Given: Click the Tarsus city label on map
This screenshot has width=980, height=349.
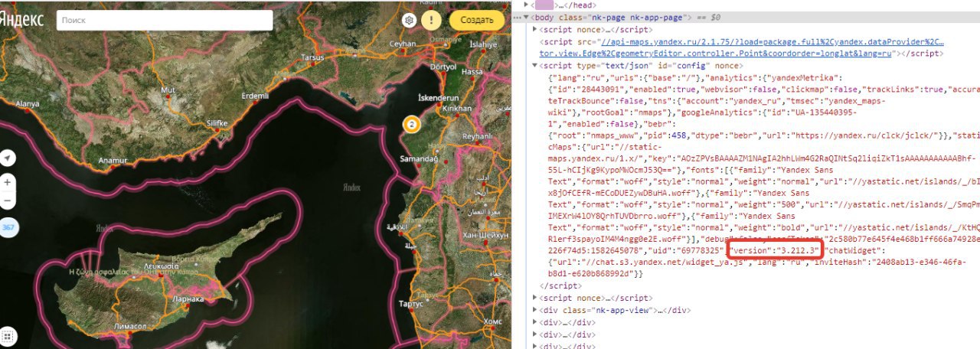Looking at the screenshot, I should tap(312, 57).
